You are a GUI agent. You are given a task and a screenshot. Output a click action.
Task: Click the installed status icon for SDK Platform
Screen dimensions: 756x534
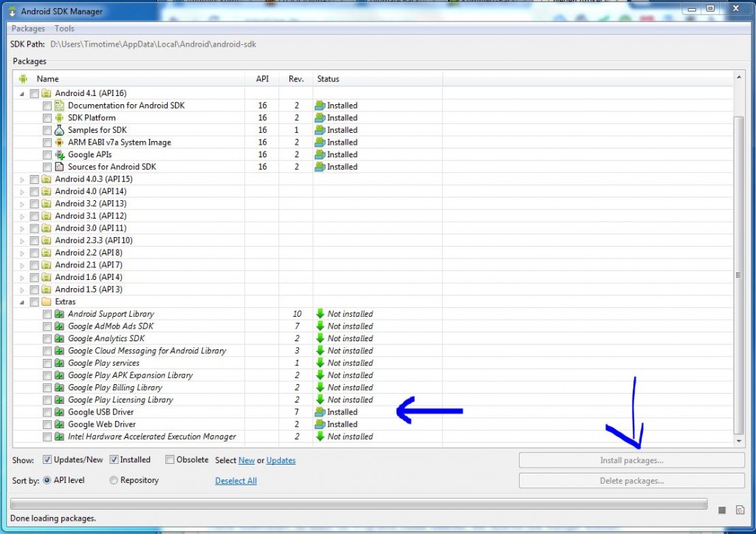click(x=320, y=117)
